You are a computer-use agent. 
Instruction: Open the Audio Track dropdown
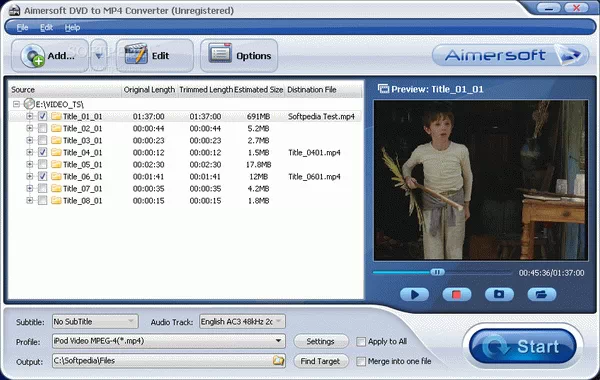[242, 321]
